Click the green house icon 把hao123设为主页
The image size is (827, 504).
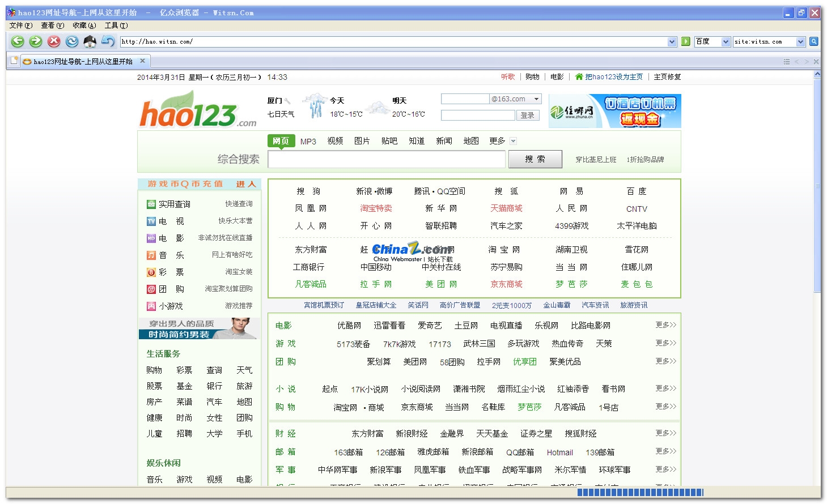579,77
